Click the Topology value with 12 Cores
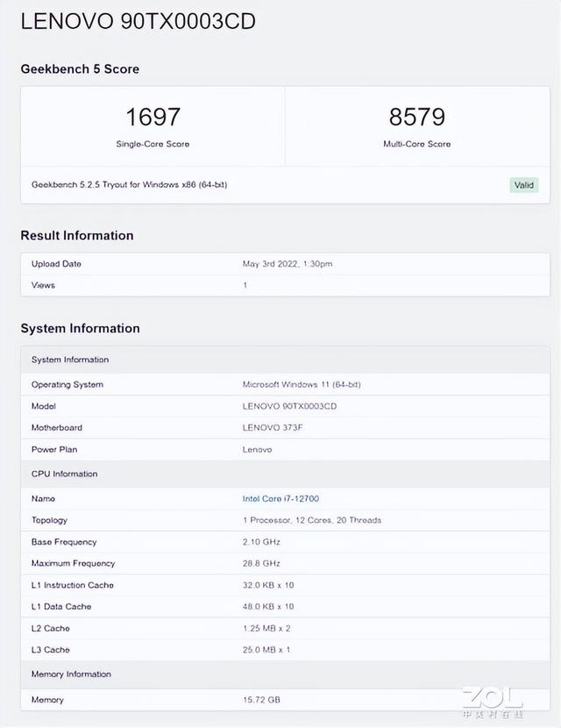The image size is (561, 728). (x=311, y=520)
